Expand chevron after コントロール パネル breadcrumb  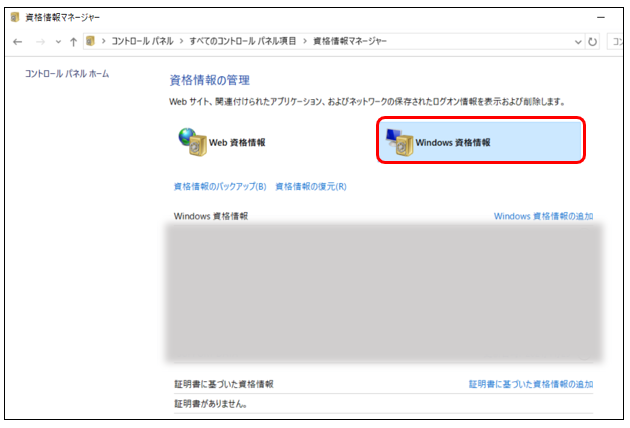point(182,41)
